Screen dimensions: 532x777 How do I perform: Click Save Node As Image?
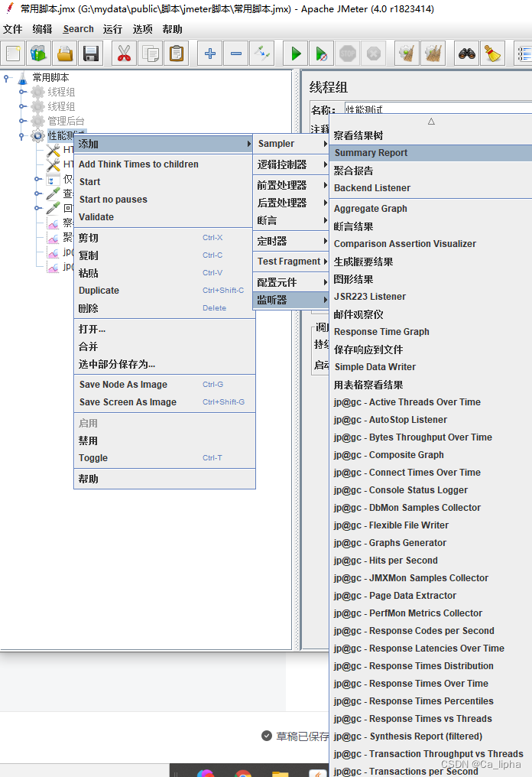click(x=164, y=385)
